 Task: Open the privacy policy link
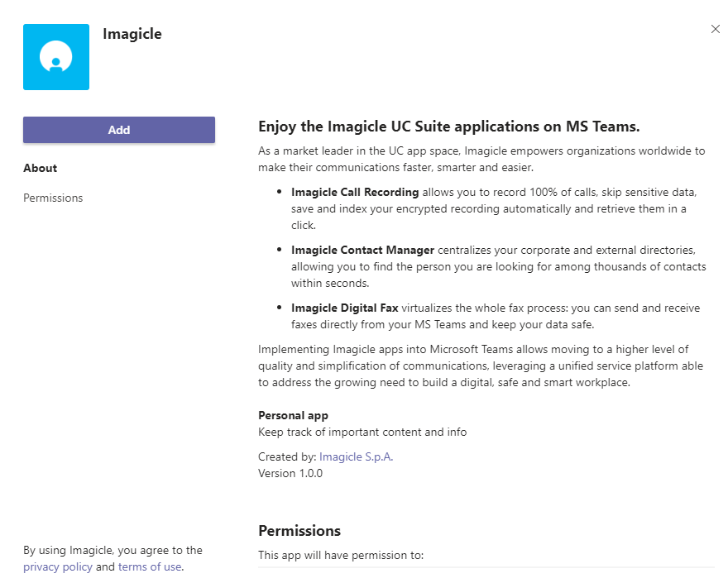(58, 566)
